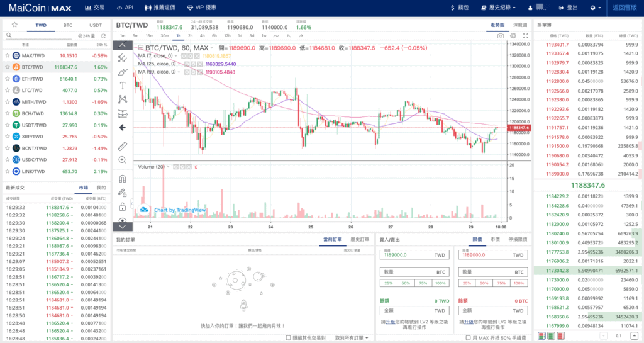Image resolution: width=644 pixels, height=343 pixels.
Task: Select the brush drawing tool
Action: [x=123, y=72]
